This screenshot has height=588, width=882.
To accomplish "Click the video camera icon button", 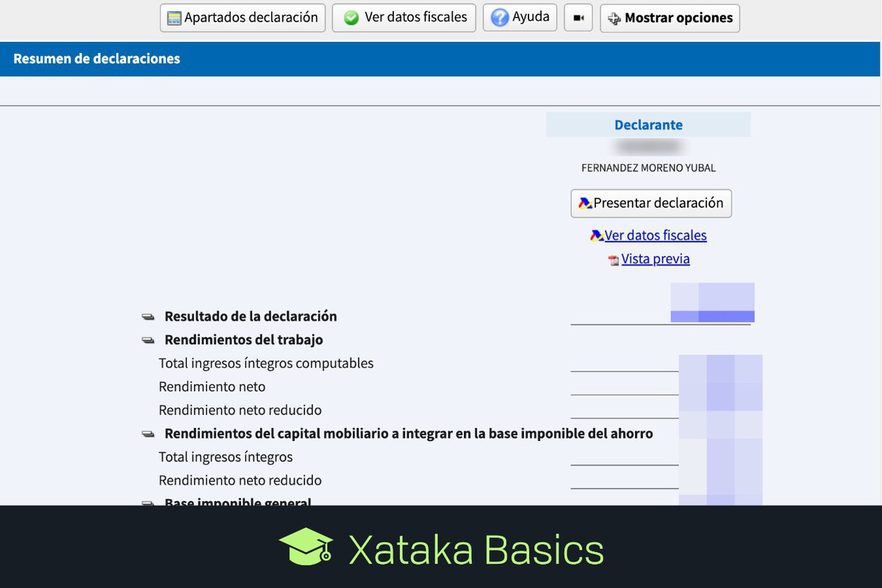I will pyautogui.click(x=578, y=18).
